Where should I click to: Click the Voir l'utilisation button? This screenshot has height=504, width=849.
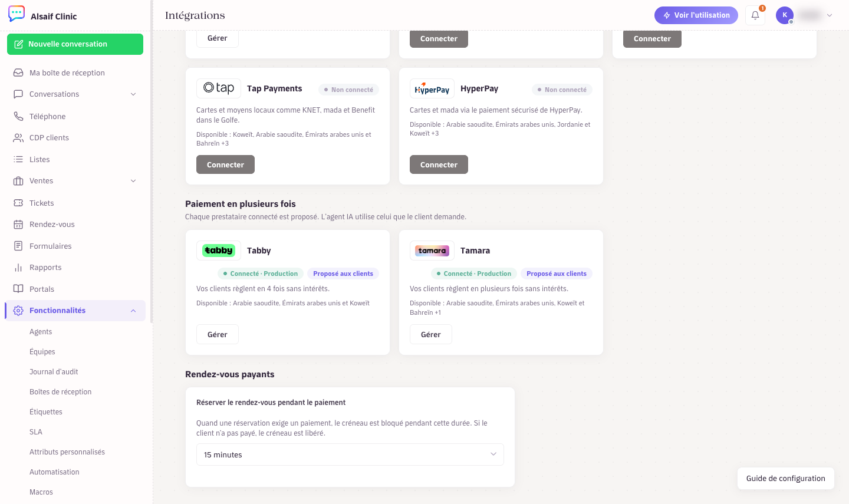click(x=696, y=15)
